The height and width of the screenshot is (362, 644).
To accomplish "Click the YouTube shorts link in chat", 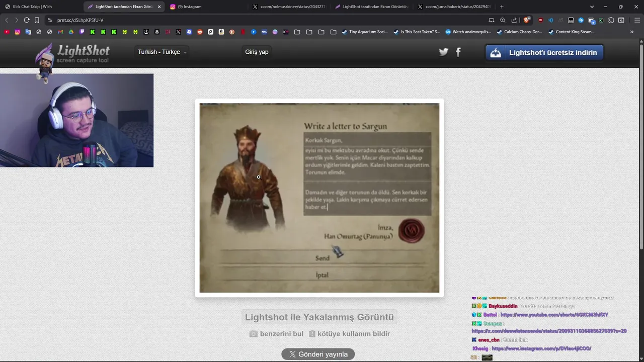I will (x=554, y=315).
